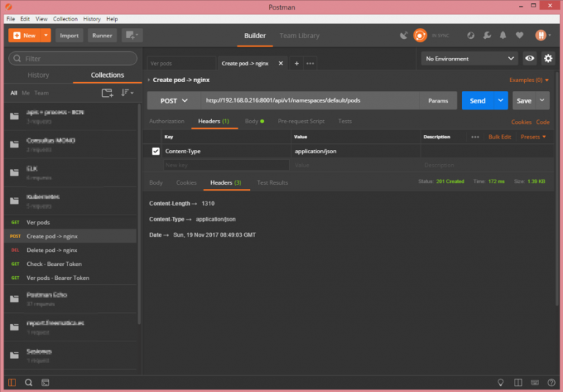The image size is (563, 392).
Task: Click the environment quick look eye icon
Action: pos(529,59)
